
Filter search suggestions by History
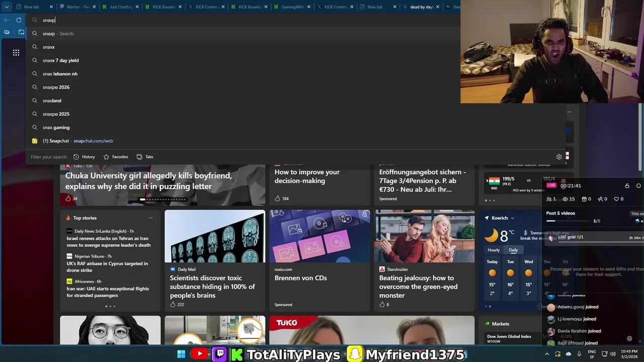(x=84, y=157)
